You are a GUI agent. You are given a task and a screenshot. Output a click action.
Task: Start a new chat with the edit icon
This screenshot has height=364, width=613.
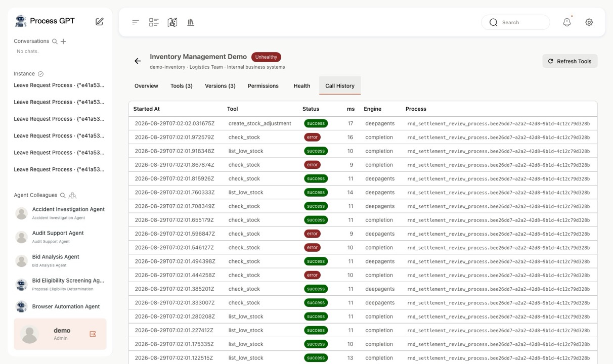click(100, 21)
